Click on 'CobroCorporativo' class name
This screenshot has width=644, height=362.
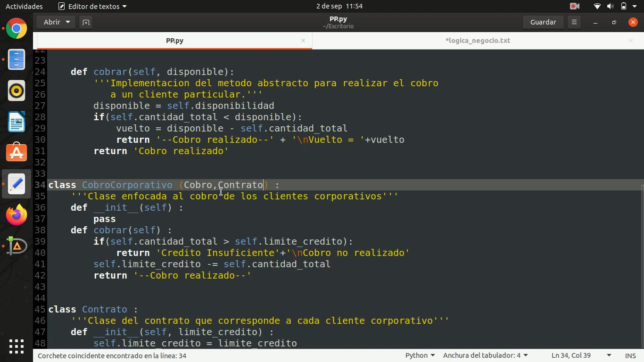coord(127,185)
